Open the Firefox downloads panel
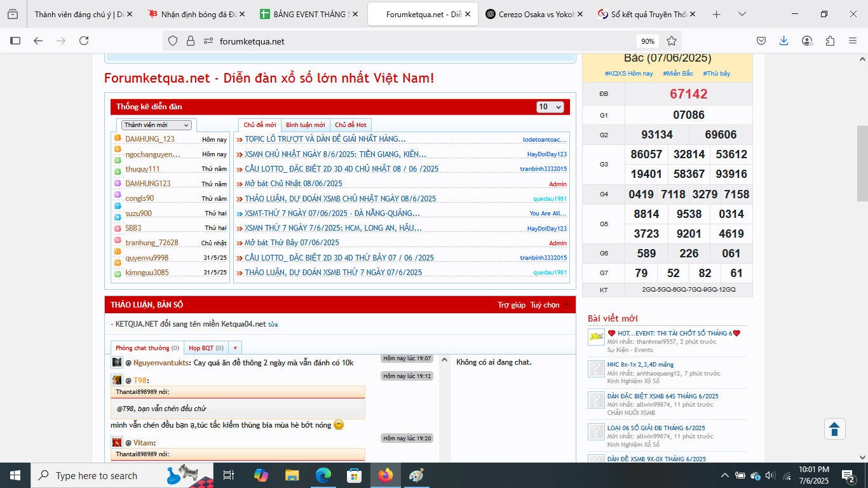Viewport: 868px width, 488px height. click(784, 41)
